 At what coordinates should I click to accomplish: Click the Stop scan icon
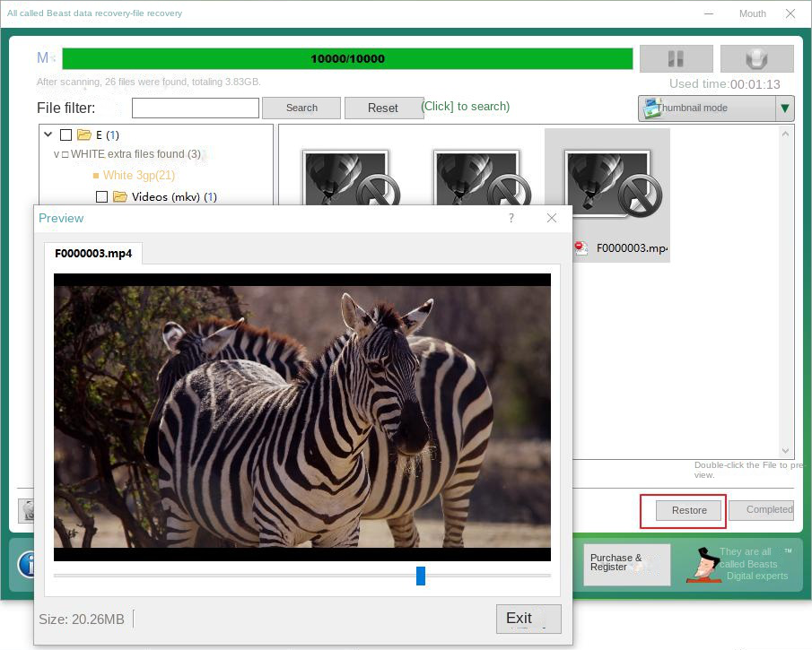[756, 58]
